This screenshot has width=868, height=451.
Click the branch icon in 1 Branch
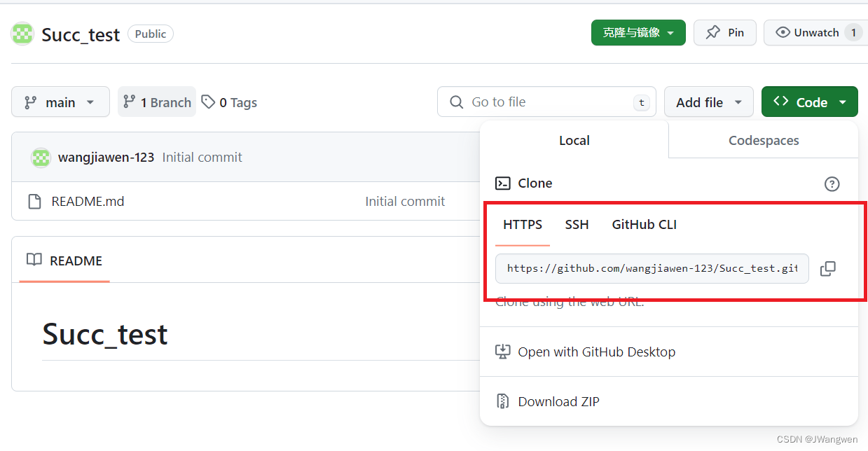(129, 102)
